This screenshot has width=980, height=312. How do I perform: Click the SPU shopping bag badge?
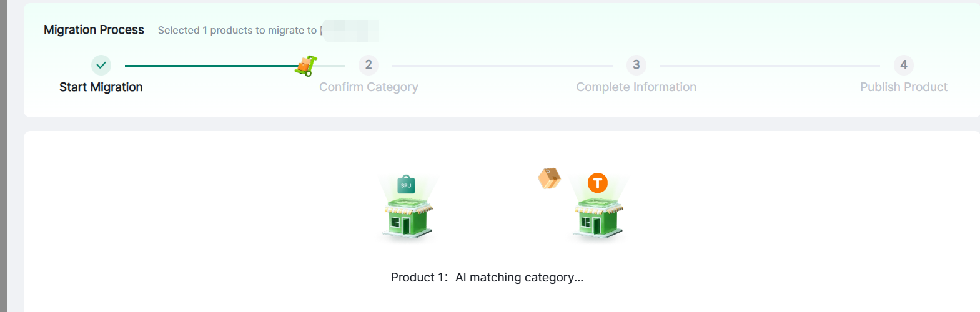pos(406,185)
